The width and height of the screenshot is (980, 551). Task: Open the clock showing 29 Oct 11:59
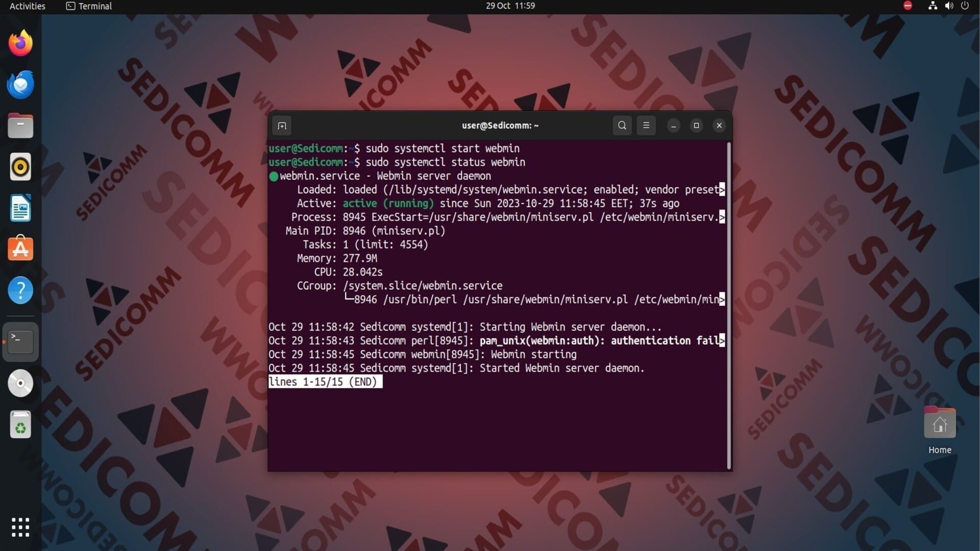pos(510,6)
